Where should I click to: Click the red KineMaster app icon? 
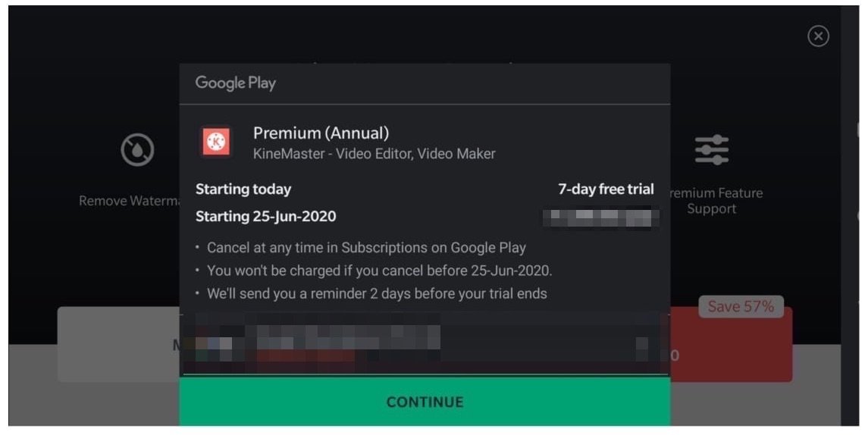coord(216,142)
